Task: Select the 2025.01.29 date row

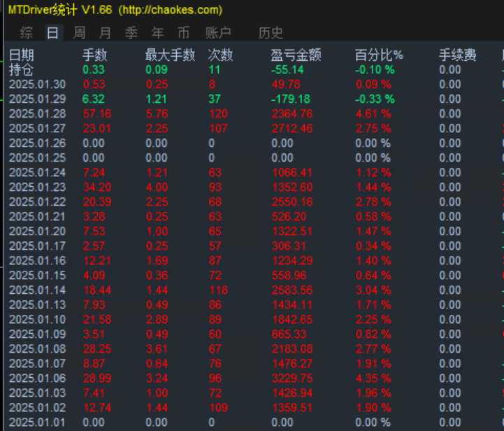Action: click(x=37, y=99)
